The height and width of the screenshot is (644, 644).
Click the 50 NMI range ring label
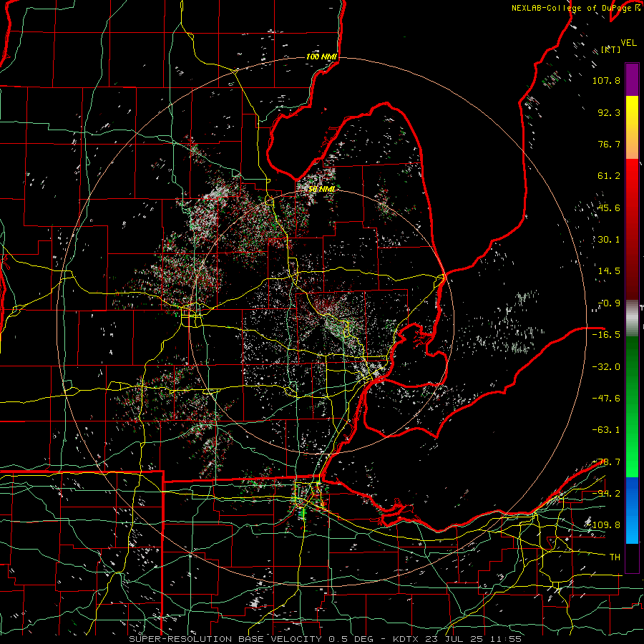[321, 189]
